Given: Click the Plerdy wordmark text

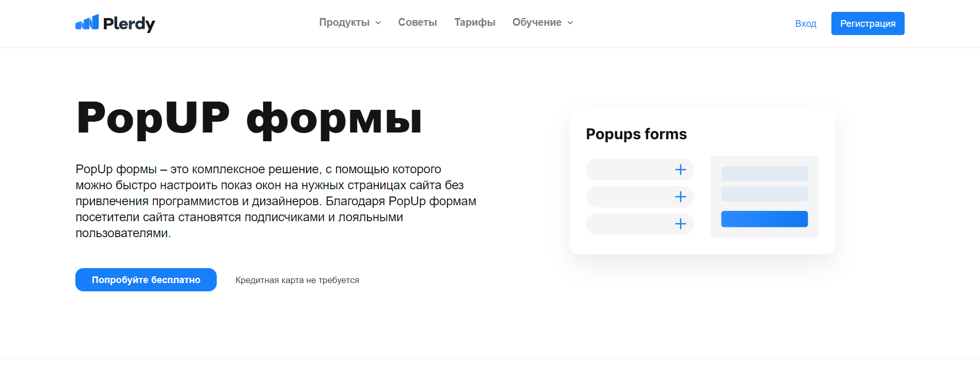Looking at the screenshot, I should coord(129,24).
